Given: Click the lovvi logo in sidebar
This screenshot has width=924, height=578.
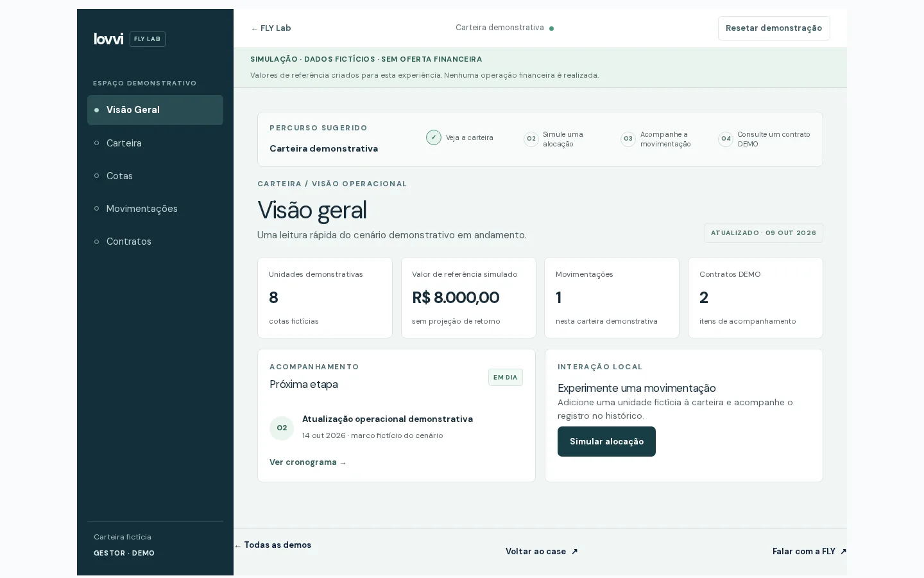Looking at the screenshot, I should [108, 39].
